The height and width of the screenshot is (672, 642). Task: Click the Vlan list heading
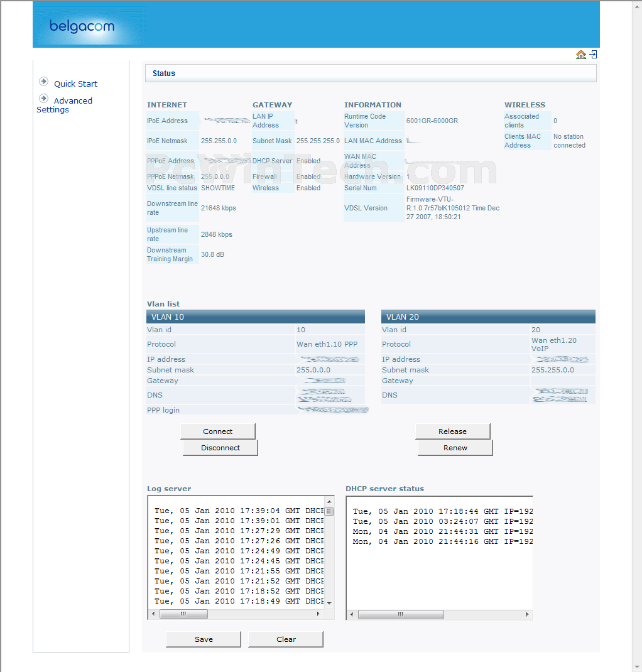click(x=163, y=304)
